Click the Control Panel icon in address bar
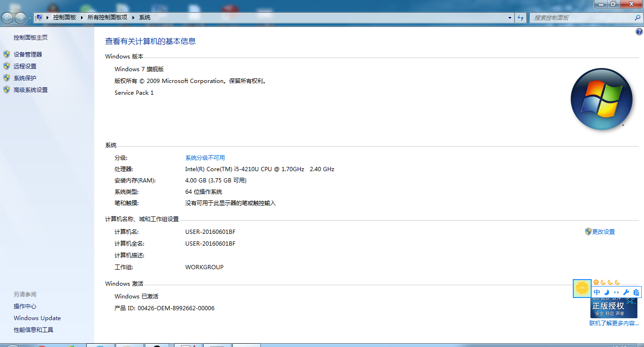644x347 pixels. [x=39, y=17]
